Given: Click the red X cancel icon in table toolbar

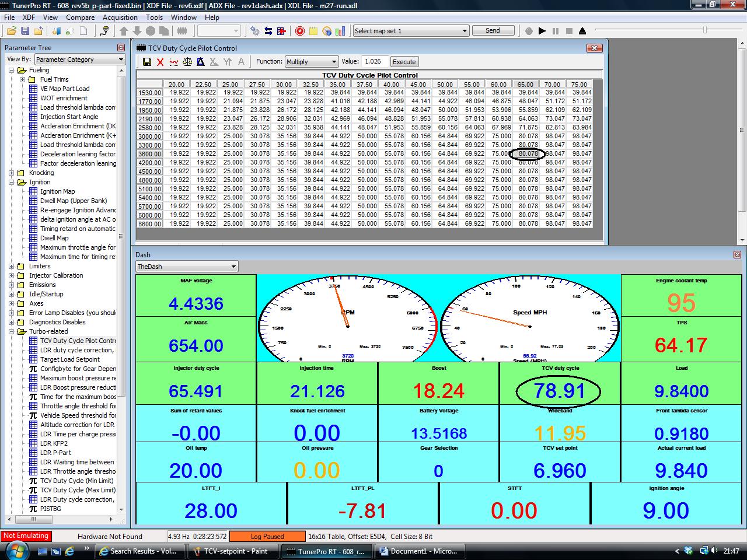Looking at the screenshot, I should click(x=160, y=62).
